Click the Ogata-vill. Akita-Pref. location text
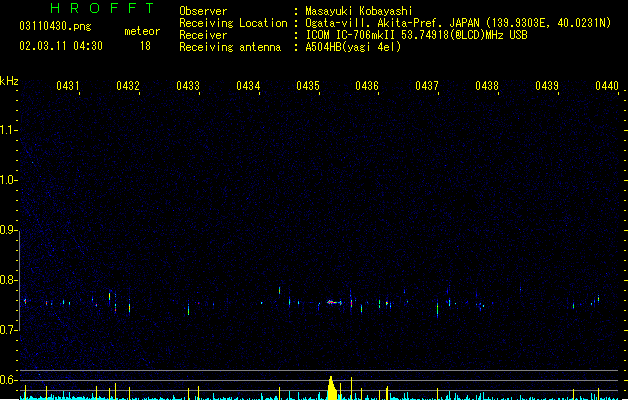 pos(458,23)
